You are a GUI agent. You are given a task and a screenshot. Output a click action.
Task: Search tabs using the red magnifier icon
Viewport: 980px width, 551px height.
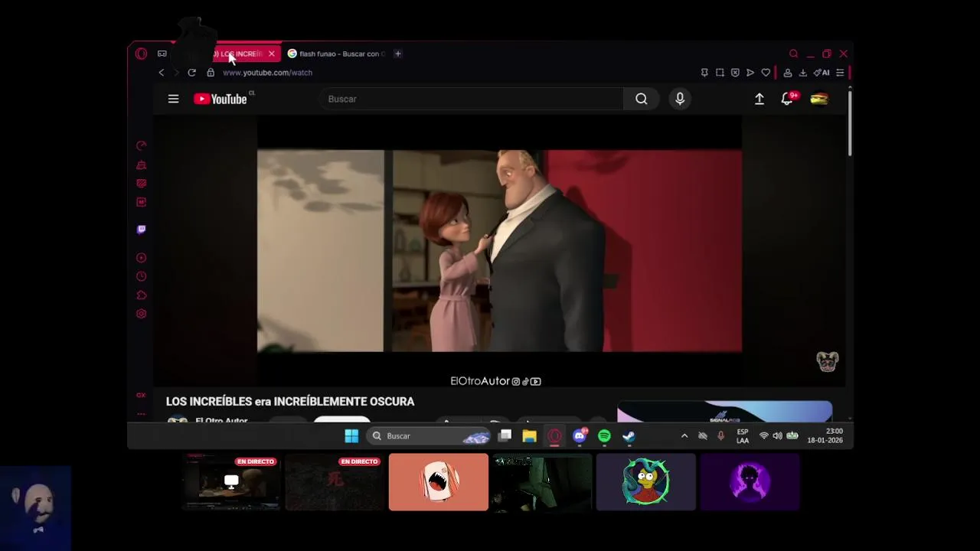point(793,54)
